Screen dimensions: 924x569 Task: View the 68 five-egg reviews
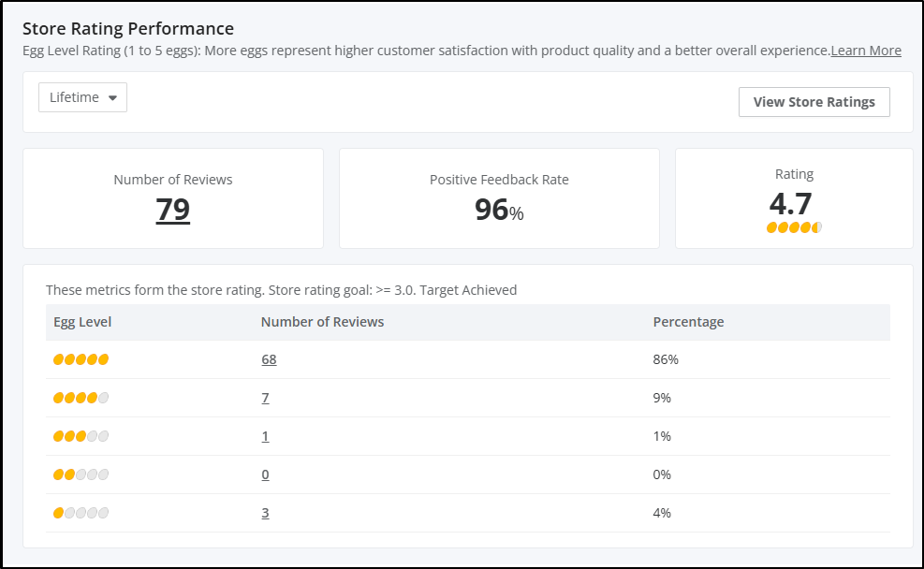pos(269,359)
